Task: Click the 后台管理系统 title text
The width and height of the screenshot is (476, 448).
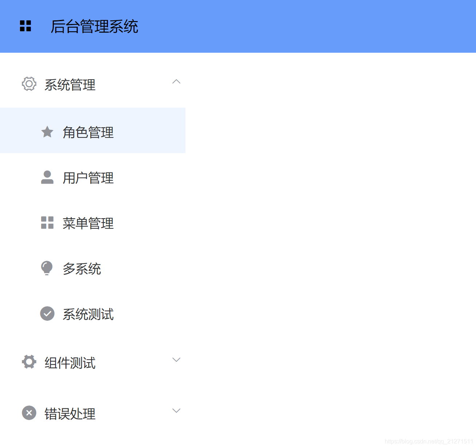Action: tap(95, 26)
